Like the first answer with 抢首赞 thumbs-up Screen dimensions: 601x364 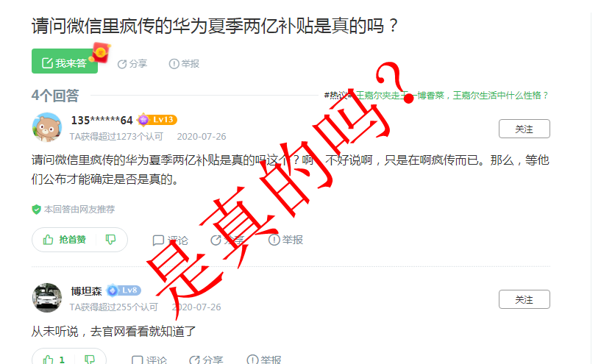[x=64, y=240]
